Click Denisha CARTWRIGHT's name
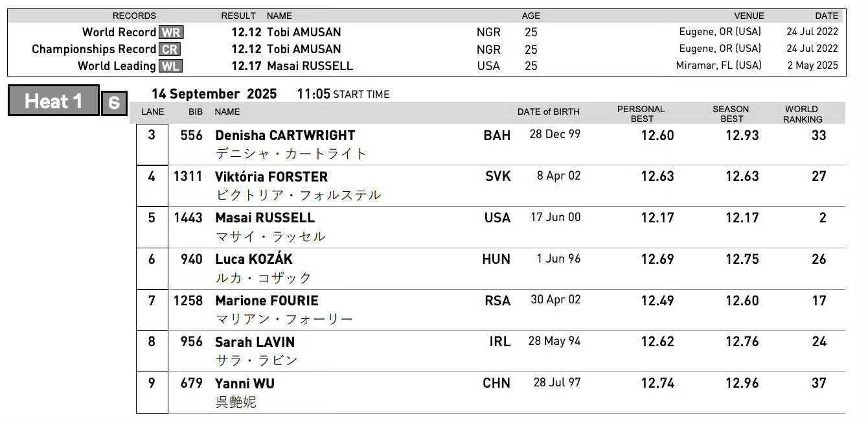The image size is (868, 424). pyautogui.click(x=285, y=135)
